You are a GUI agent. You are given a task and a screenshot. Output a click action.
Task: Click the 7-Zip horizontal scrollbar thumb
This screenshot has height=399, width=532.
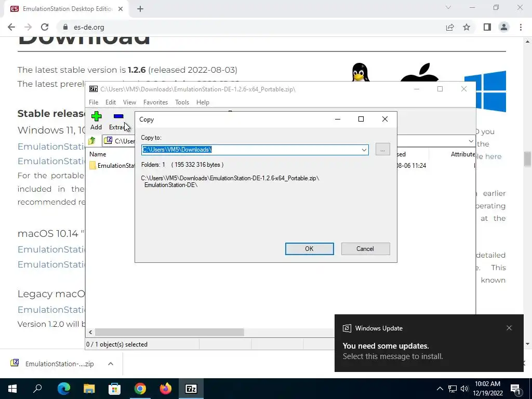pyautogui.click(x=169, y=332)
